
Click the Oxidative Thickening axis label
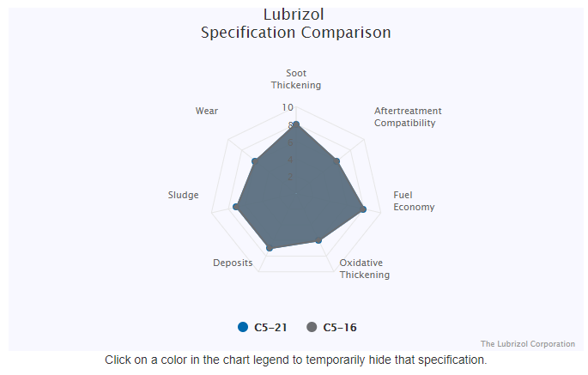pyautogui.click(x=364, y=269)
